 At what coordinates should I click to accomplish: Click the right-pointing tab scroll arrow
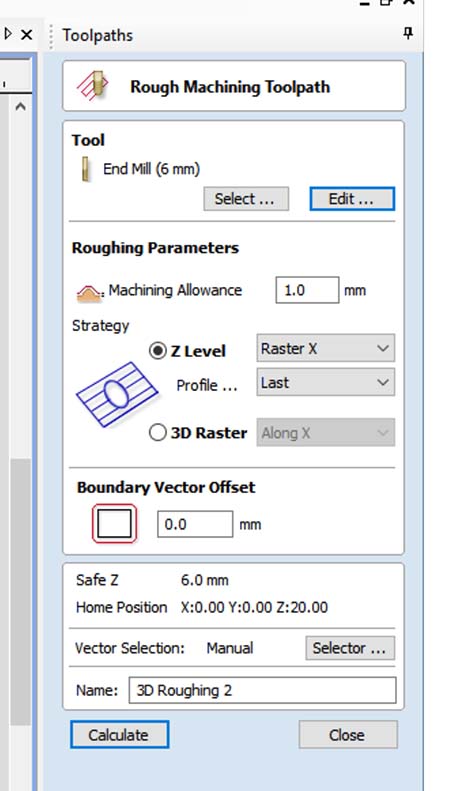8,34
